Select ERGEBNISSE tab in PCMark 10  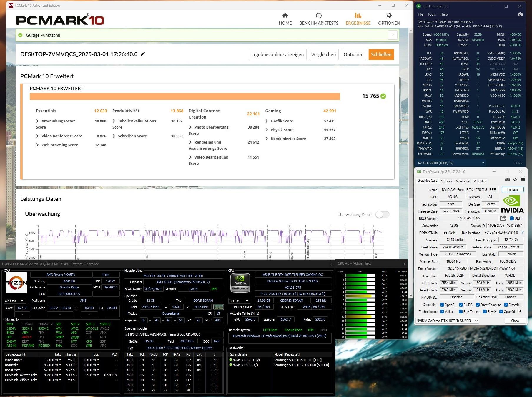[x=358, y=19]
